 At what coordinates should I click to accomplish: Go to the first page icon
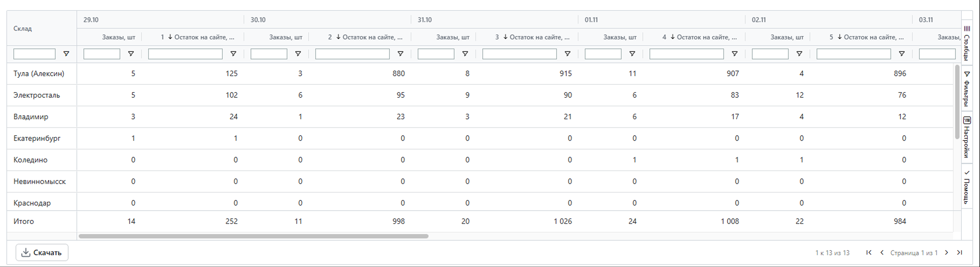[x=868, y=252]
